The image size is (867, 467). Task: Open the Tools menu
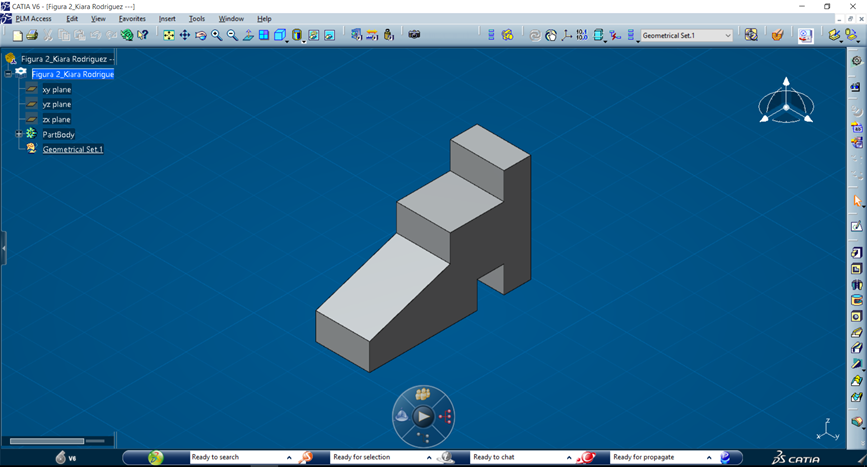pos(197,19)
